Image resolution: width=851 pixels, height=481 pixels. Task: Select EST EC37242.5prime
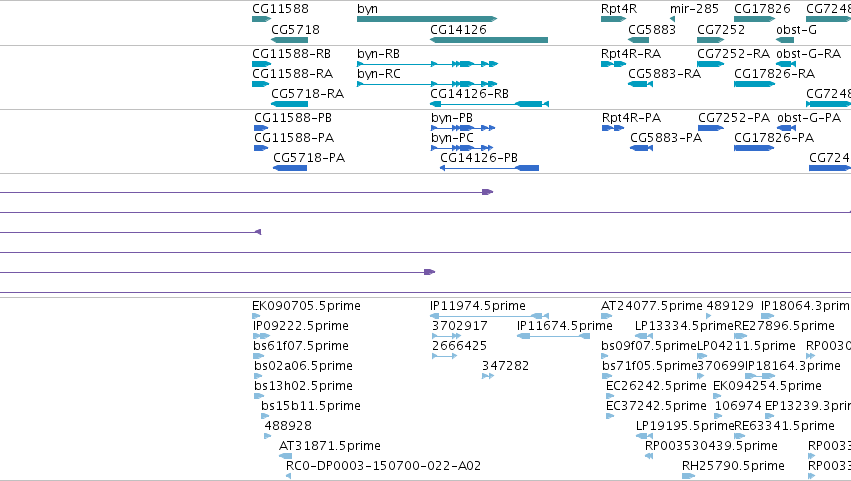coord(656,406)
